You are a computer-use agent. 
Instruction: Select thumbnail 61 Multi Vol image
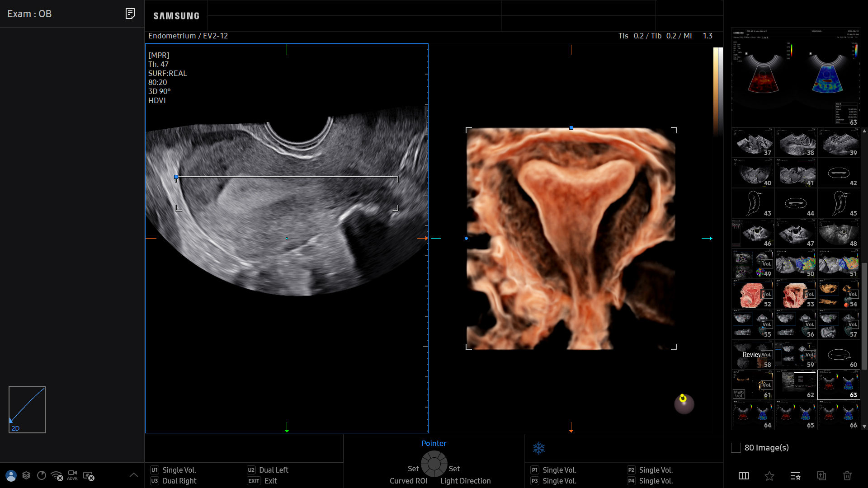[x=753, y=385]
